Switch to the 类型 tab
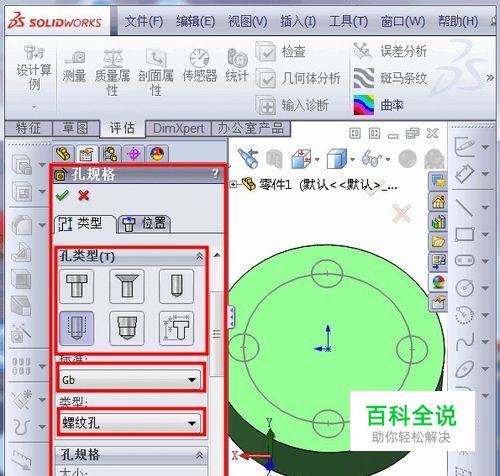500x476 pixels. pos(84,223)
